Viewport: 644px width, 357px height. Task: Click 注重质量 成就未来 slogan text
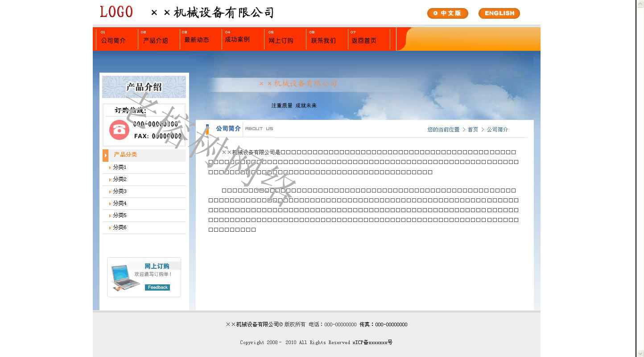pos(294,106)
